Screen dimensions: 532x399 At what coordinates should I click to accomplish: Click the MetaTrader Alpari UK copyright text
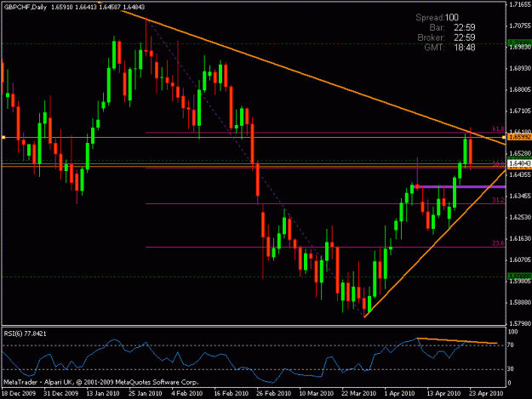pos(100,382)
